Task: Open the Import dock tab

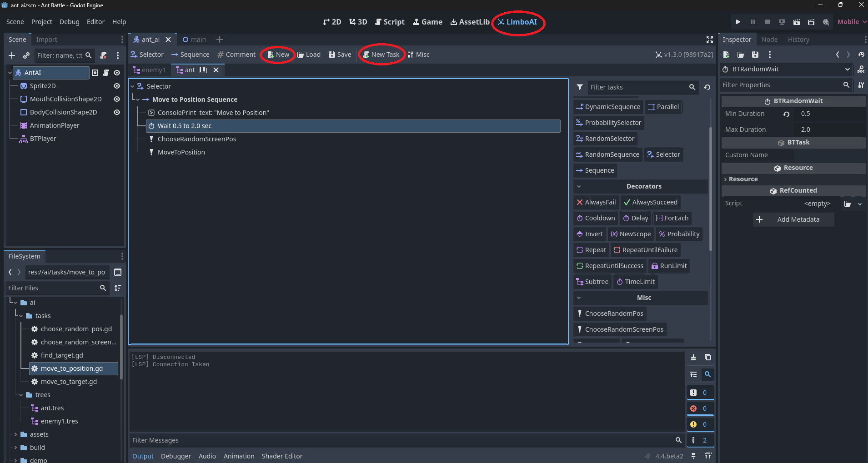Action: (46, 40)
